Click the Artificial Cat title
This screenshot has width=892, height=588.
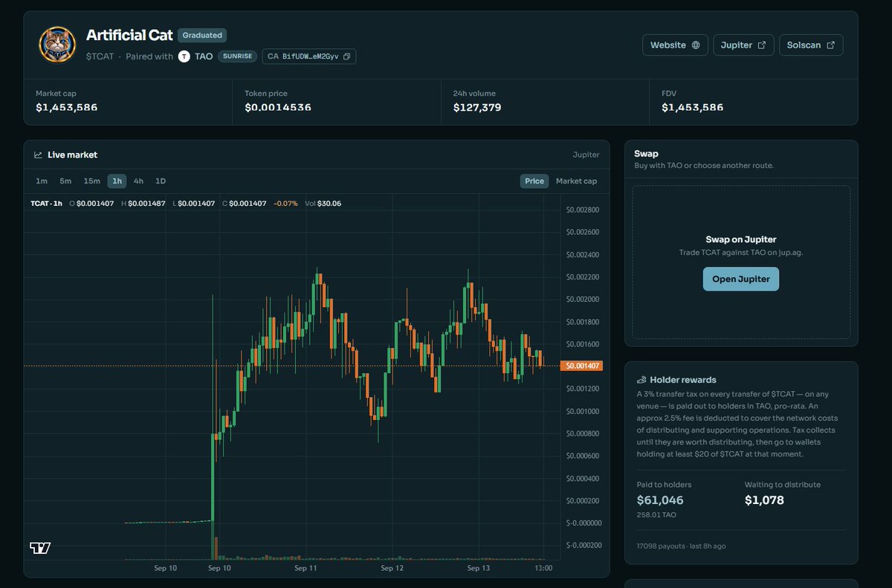129,35
